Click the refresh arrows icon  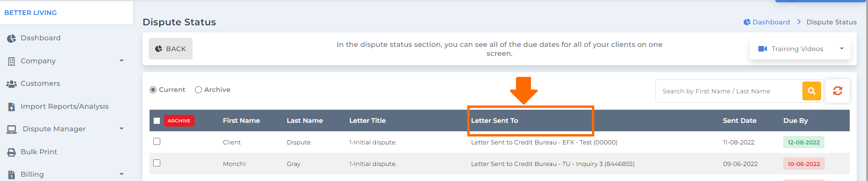click(838, 91)
